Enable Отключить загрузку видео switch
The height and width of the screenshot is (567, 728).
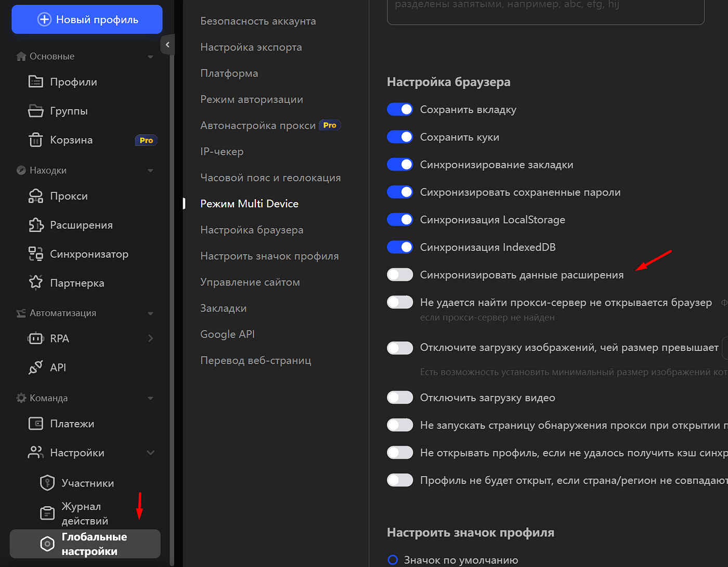coord(400,397)
